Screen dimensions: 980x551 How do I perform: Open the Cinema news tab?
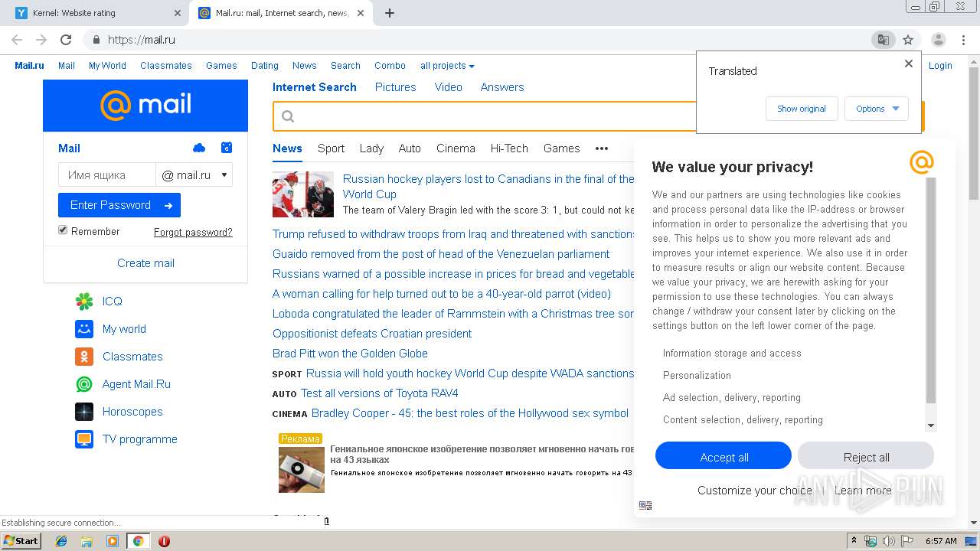point(456,148)
